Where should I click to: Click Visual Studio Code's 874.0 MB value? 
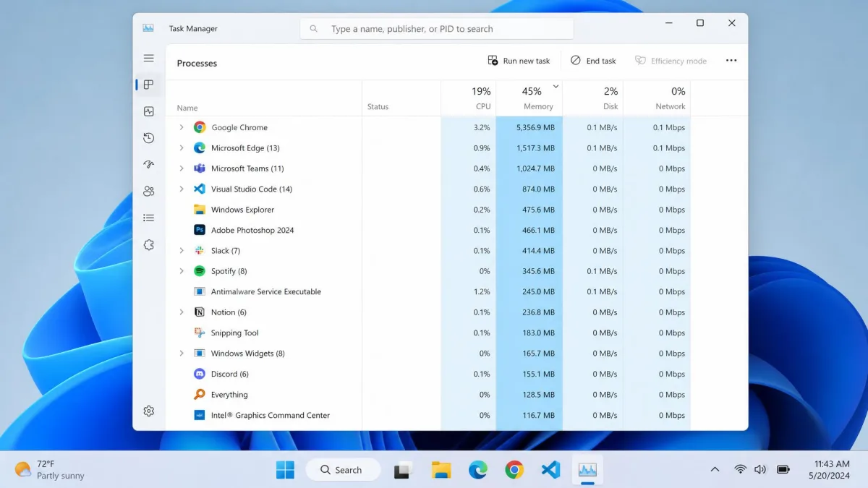(x=539, y=189)
